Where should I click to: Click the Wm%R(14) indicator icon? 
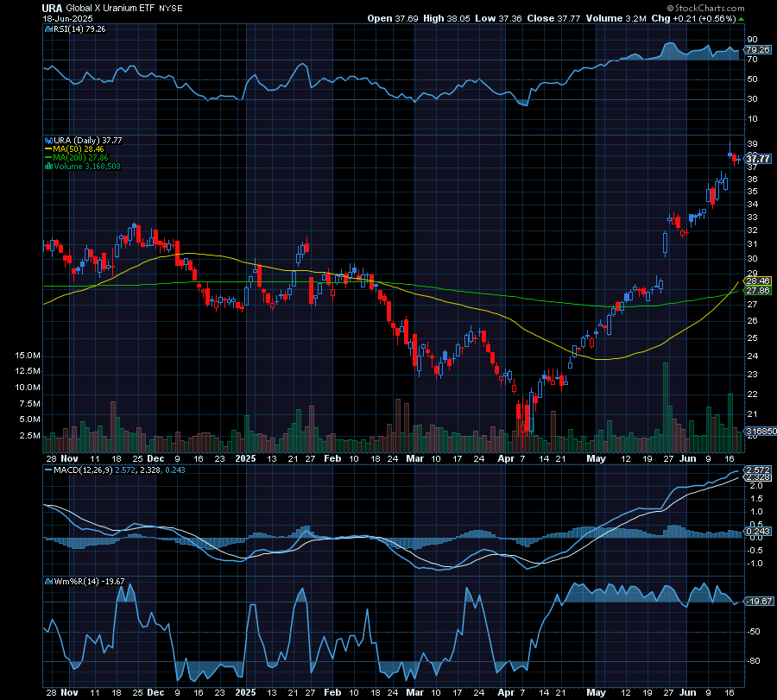[49, 583]
